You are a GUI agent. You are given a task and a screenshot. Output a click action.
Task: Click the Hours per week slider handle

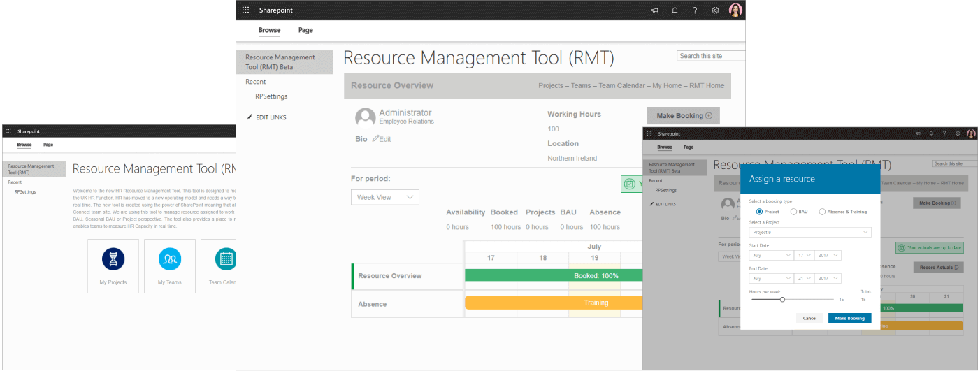click(782, 299)
